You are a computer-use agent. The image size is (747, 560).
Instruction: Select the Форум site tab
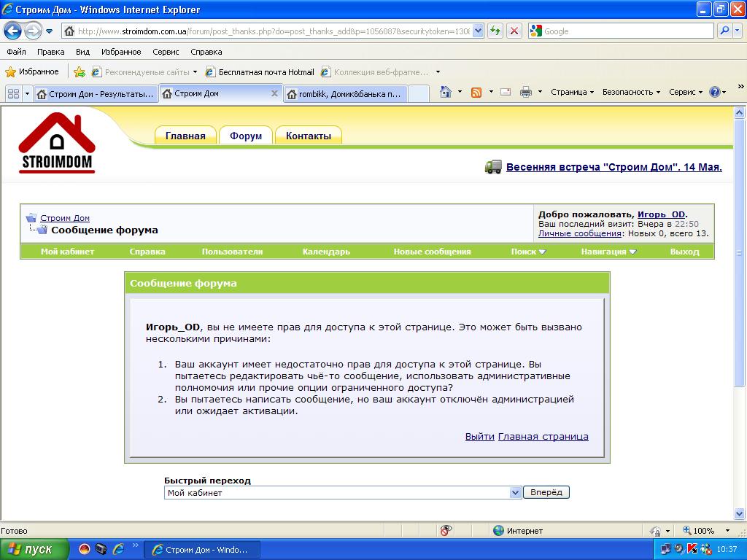click(246, 136)
